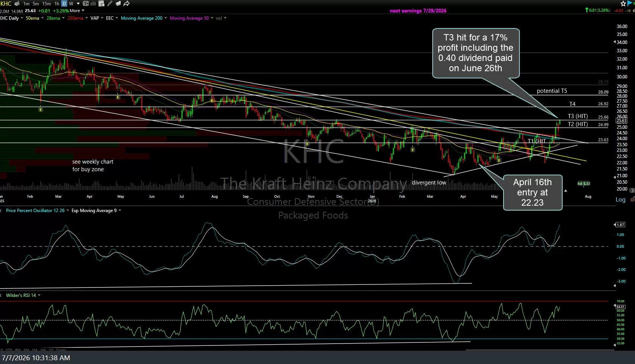The width and height of the screenshot is (635, 364).
Task: Click the T3 (HIT) target label
Action: pyautogui.click(x=578, y=116)
